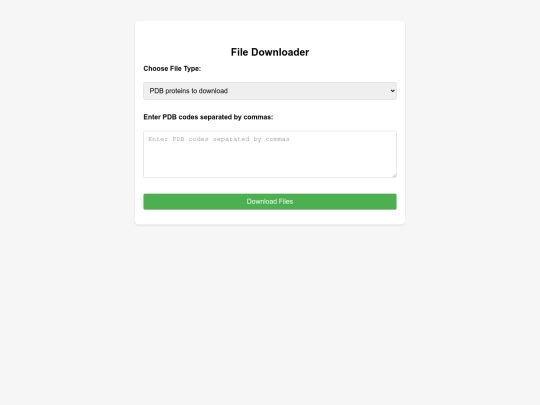The image size is (540, 405).
Task: Click the Download Files button
Action: [270, 201]
